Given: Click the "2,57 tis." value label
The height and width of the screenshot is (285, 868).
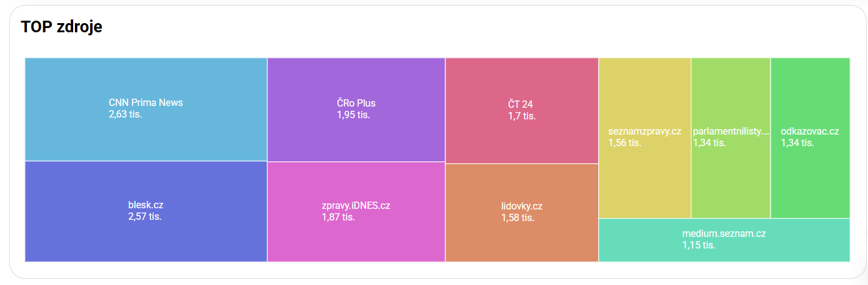Looking at the screenshot, I should click(145, 217).
